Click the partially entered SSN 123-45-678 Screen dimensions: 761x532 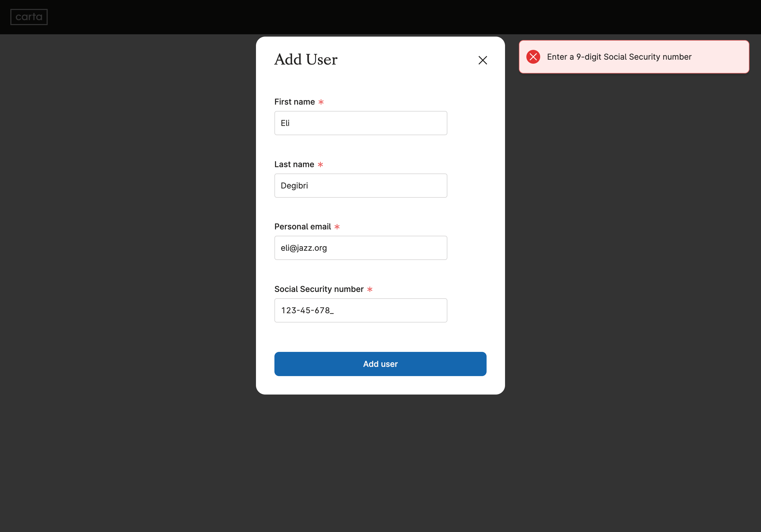307,310
